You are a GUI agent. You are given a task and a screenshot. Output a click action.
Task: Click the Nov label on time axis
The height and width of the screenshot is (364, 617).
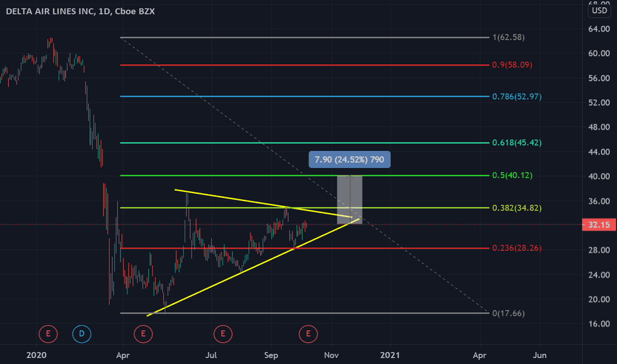coord(331,355)
